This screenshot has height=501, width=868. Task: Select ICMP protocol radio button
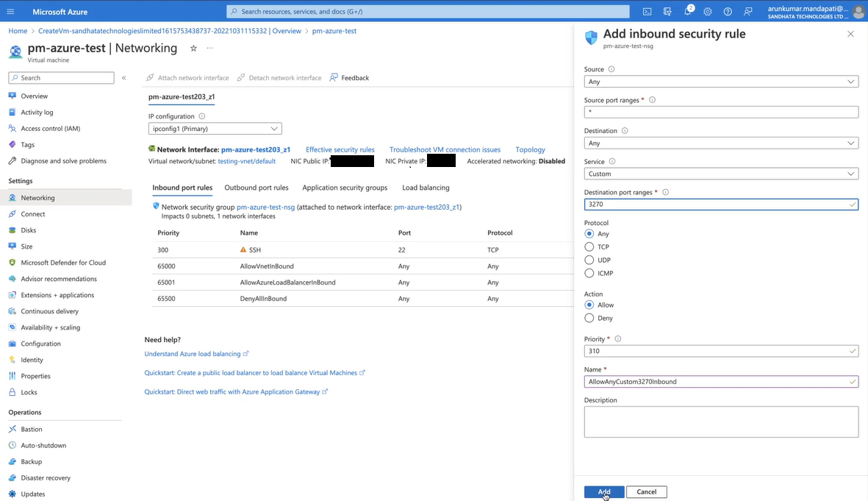[x=589, y=273]
